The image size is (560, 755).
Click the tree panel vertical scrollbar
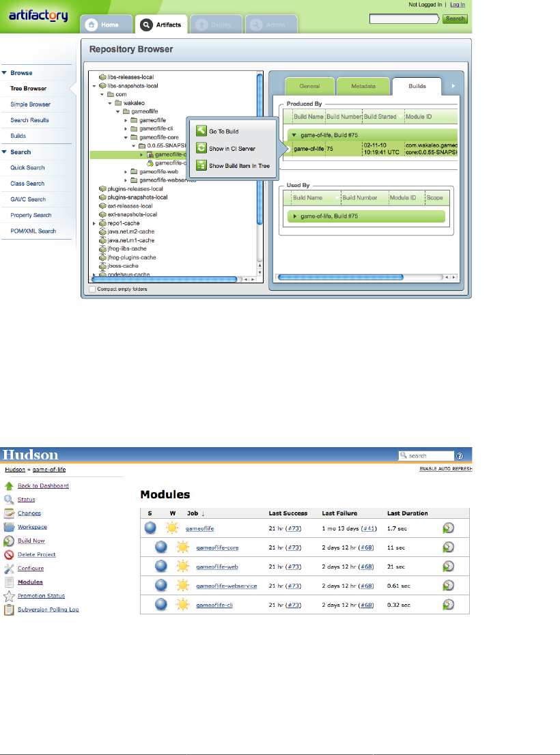[x=260, y=149]
